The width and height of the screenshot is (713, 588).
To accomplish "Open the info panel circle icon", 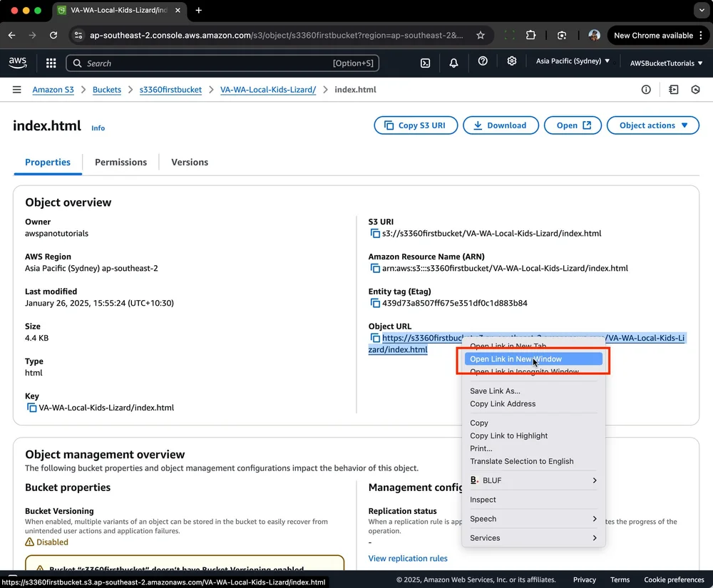I will 646,90.
